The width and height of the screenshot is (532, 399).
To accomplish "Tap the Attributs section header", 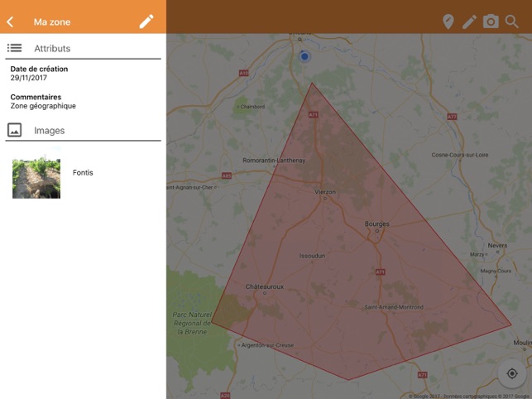I will [x=52, y=49].
